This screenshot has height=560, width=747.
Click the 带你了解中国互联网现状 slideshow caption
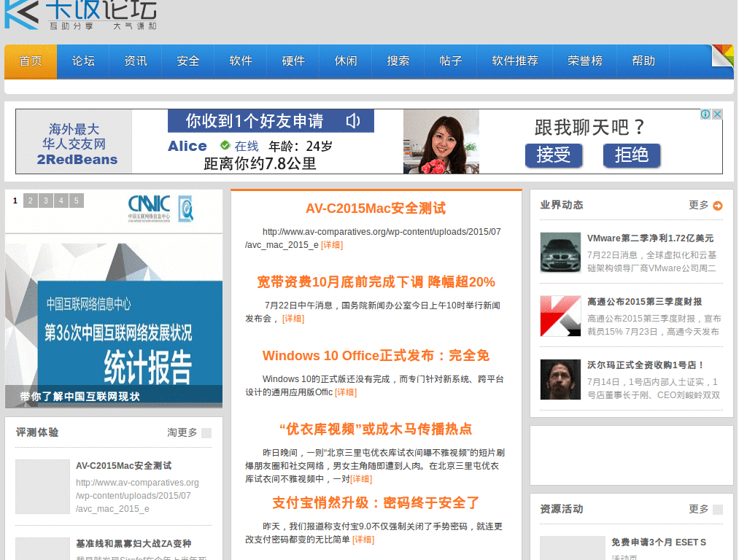[x=80, y=397]
